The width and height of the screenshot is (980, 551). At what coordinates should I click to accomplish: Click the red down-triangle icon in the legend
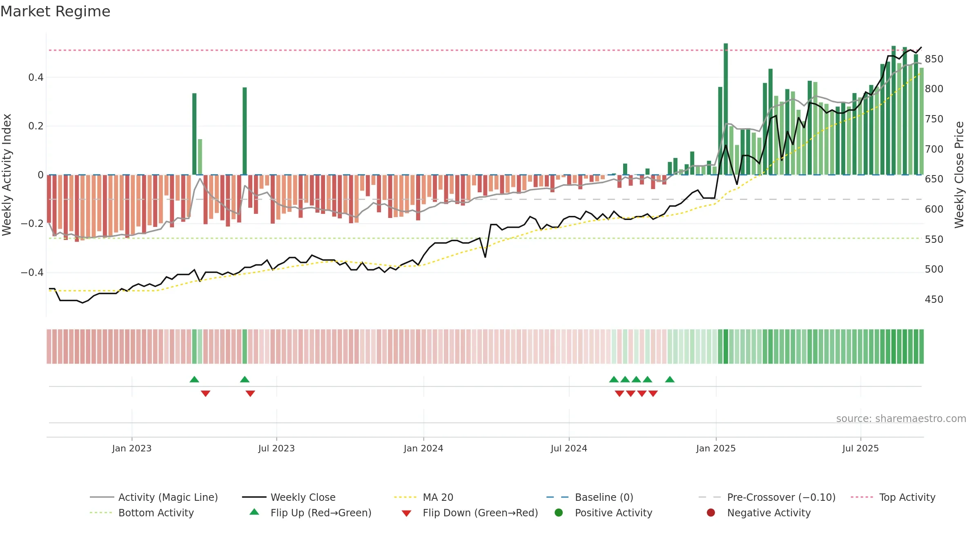pyautogui.click(x=406, y=513)
